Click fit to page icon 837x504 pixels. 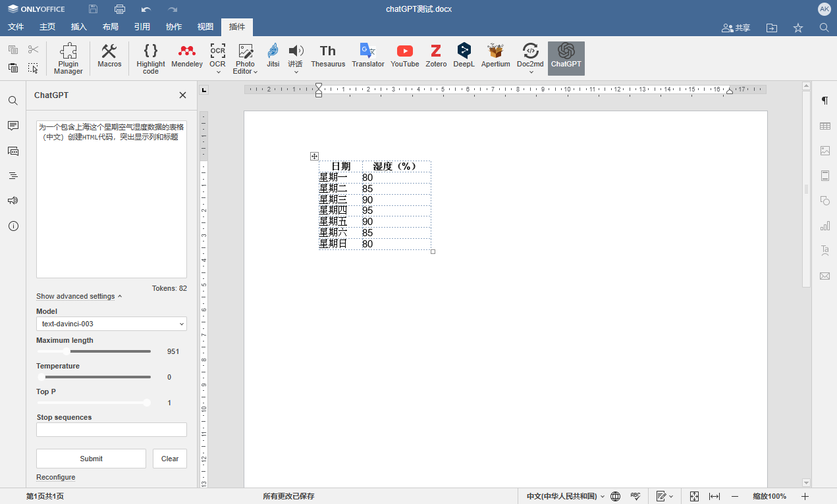click(x=694, y=496)
